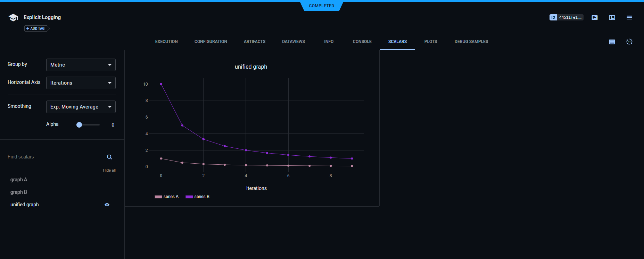The width and height of the screenshot is (644, 259).
Task: Click the ADD TAG button
Action: (36, 28)
